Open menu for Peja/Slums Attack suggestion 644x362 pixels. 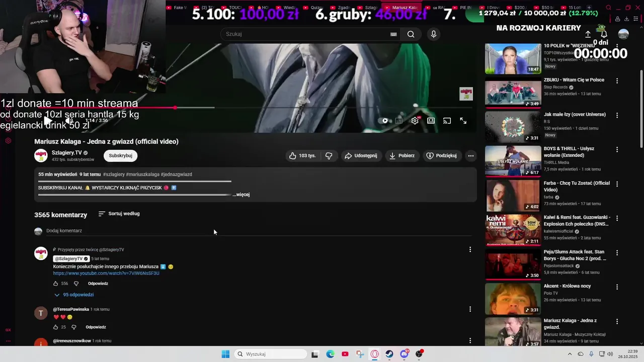click(x=617, y=253)
